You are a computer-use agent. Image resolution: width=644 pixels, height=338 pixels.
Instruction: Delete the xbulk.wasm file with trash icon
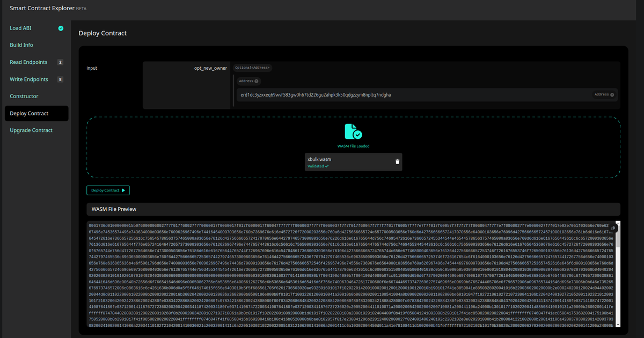click(x=397, y=161)
